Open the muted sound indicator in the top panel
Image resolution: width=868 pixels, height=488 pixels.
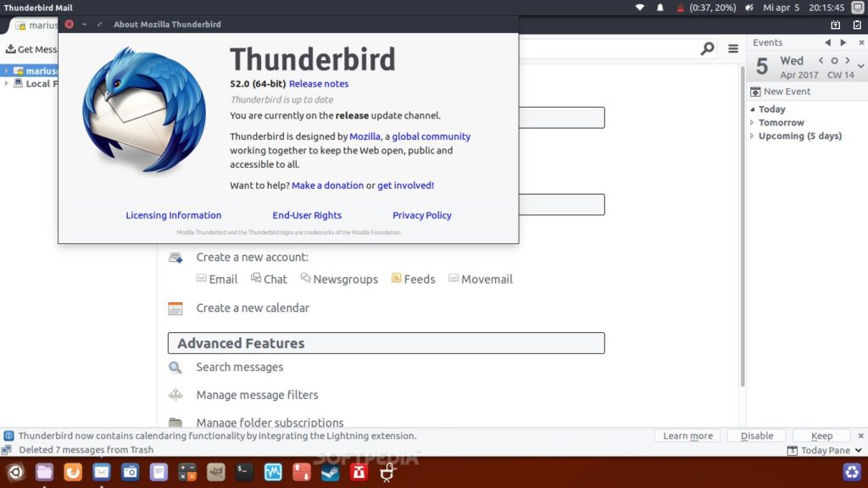[x=749, y=8]
